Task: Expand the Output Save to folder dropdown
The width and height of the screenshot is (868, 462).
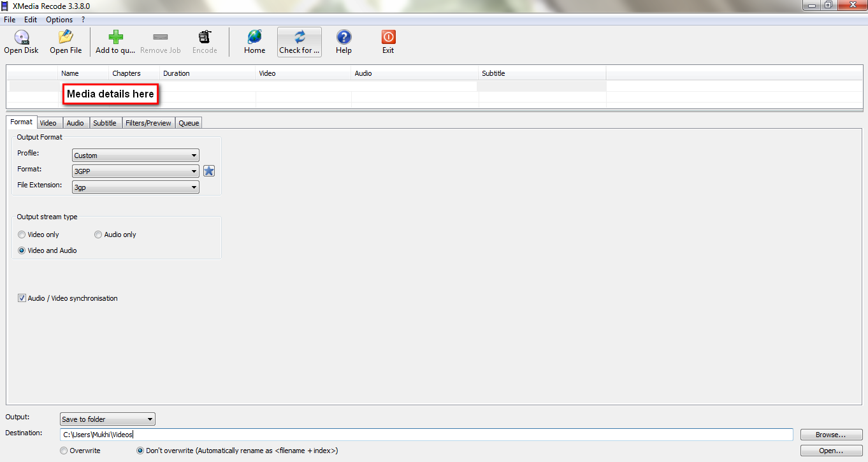Action: (x=108, y=419)
